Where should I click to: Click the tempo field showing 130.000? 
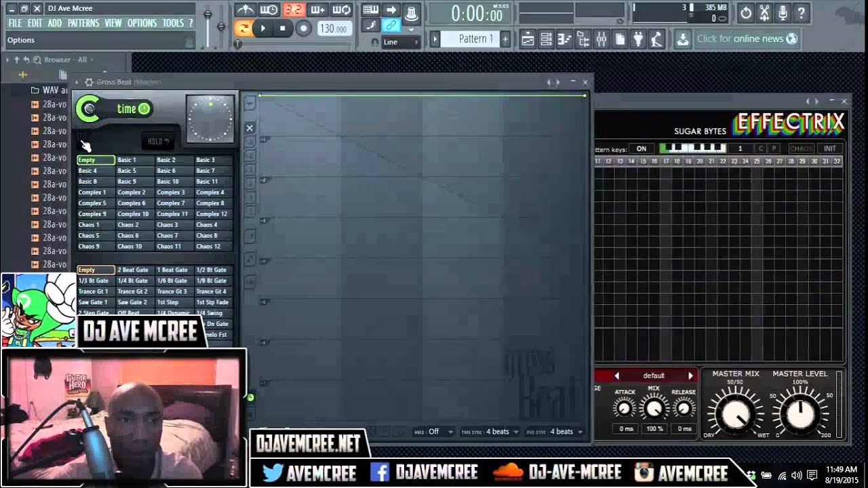[334, 28]
